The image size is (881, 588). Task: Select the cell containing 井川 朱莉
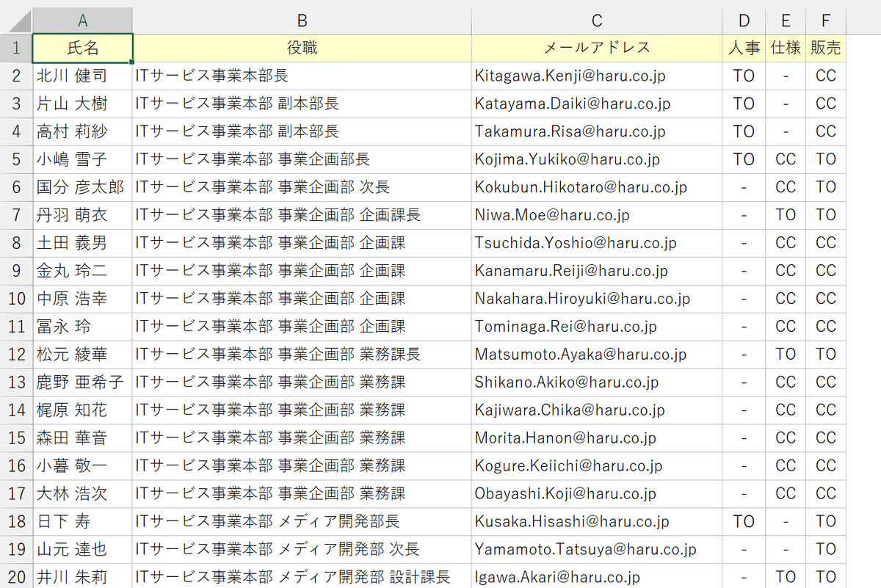coord(83,578)
